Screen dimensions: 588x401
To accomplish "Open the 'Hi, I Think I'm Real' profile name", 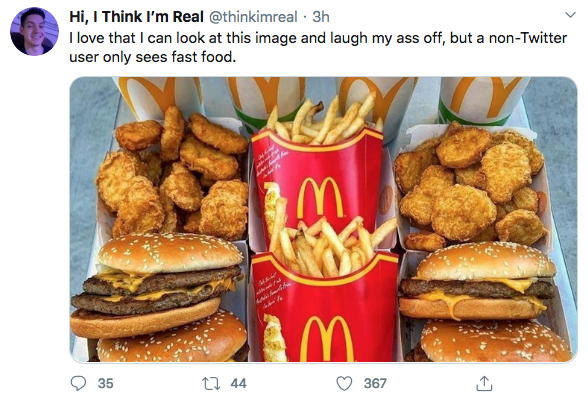I will 136,17.
